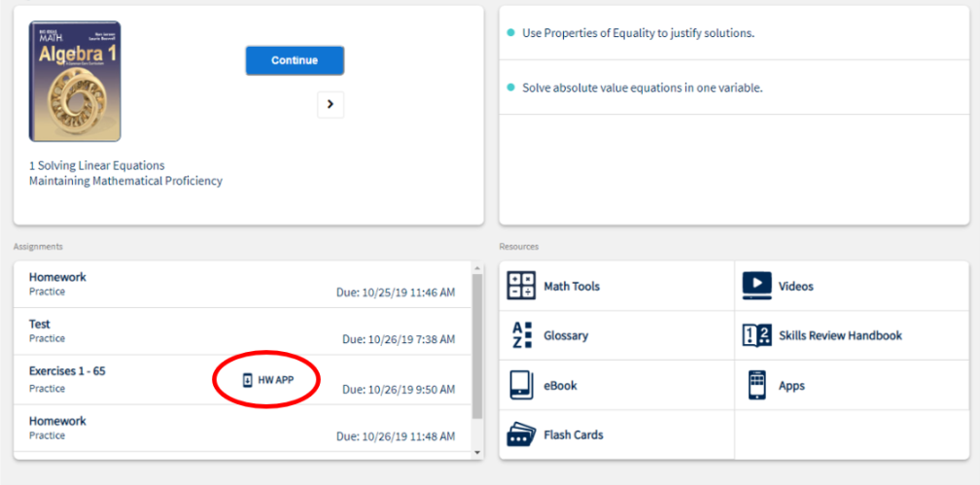
Task: Open the Test practice assignment
Action: pyautogui.click(x=40, y=325)
